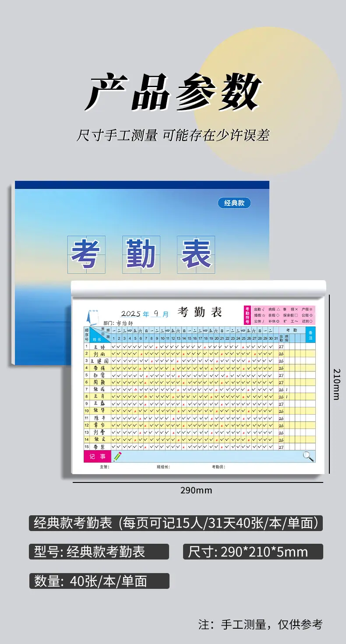The height and width of the screenshot is (644, 346).
Task: Click the handwritten 2025 year field
Action: pos(131,314)
